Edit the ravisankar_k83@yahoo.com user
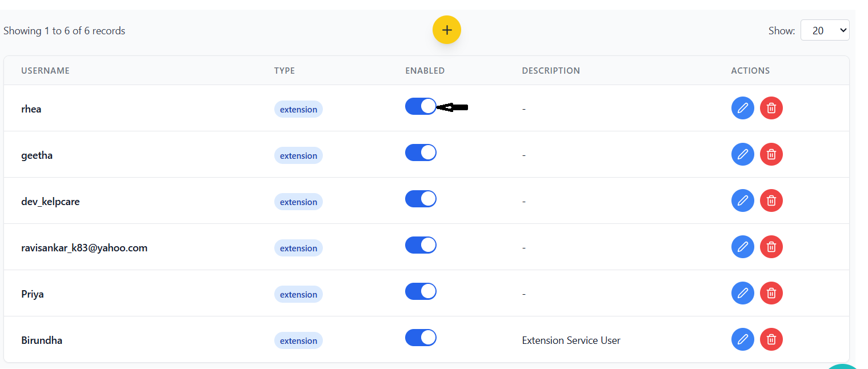This screenshot has width=868, height=369. click(x=742, y=247)
